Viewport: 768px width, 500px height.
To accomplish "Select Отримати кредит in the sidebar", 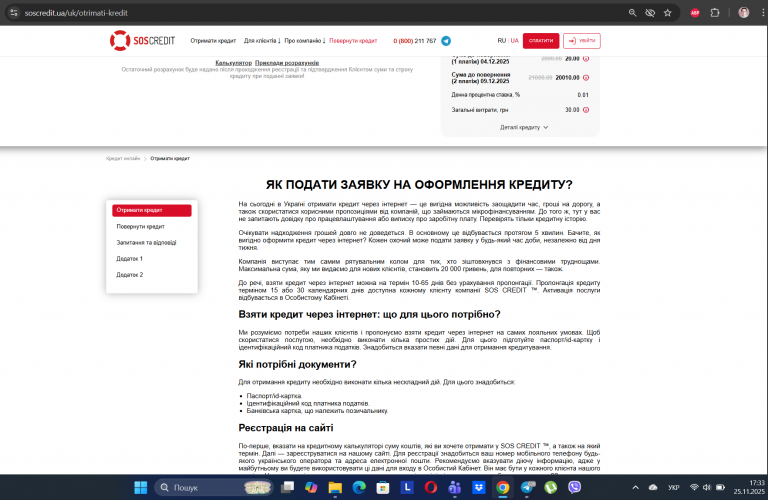I will [152, 210].
